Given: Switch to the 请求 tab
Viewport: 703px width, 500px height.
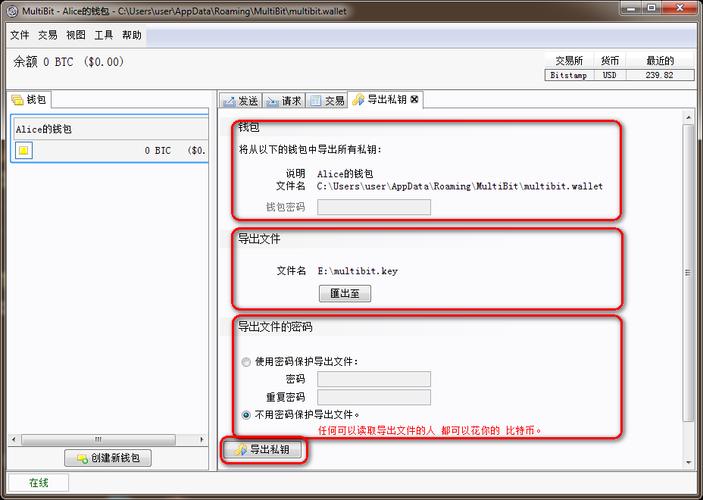Looking at the screenshot, I should click(285, 101).
